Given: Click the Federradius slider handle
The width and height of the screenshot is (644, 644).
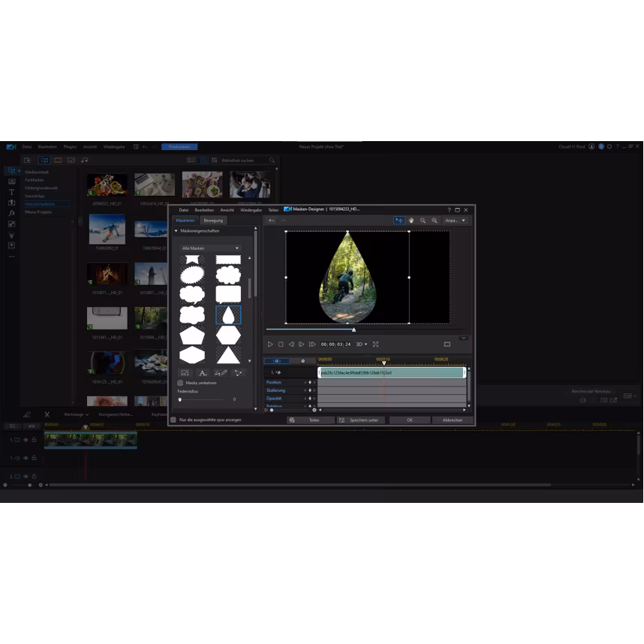Looking at the screenshot, I should (180, 399).
